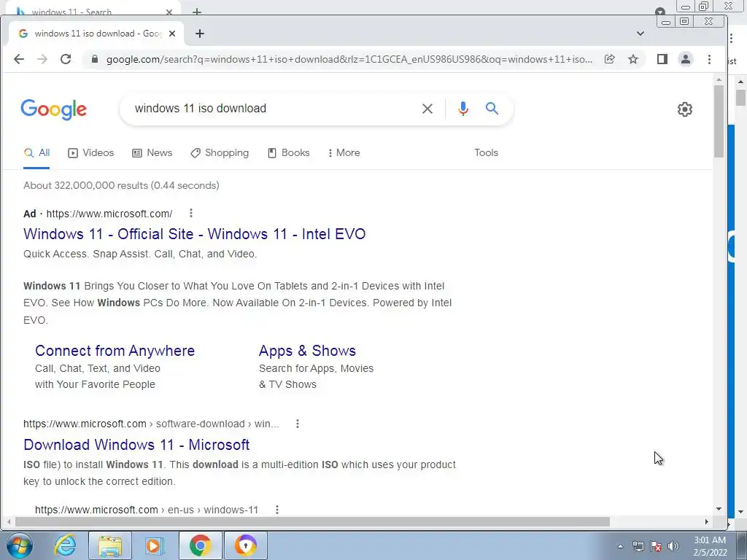This screenshot has width=747, height=560.
Task: Open Chrome profile avatar
Action: click(685, 59)
